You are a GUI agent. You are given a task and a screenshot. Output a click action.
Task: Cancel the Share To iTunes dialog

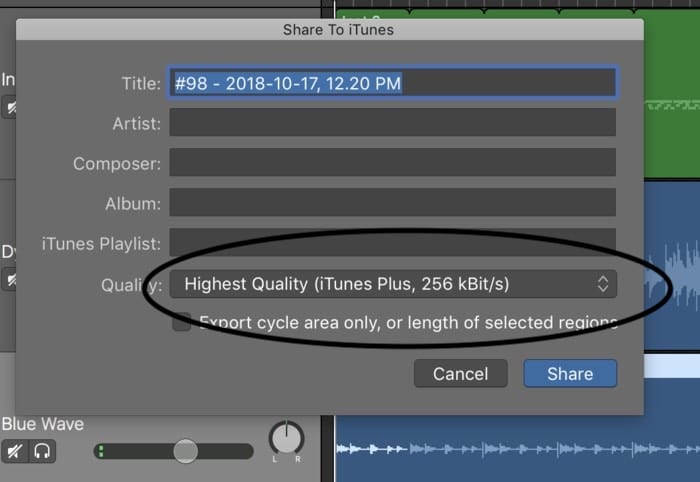click(460, 374)
